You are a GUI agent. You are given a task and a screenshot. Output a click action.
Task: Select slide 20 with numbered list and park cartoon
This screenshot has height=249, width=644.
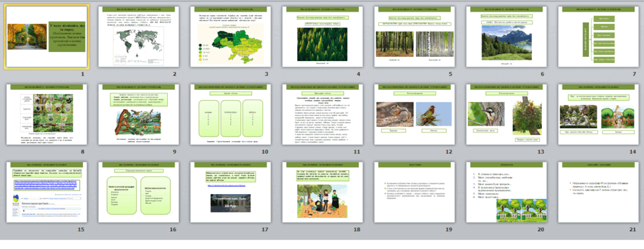pos(507,192)
